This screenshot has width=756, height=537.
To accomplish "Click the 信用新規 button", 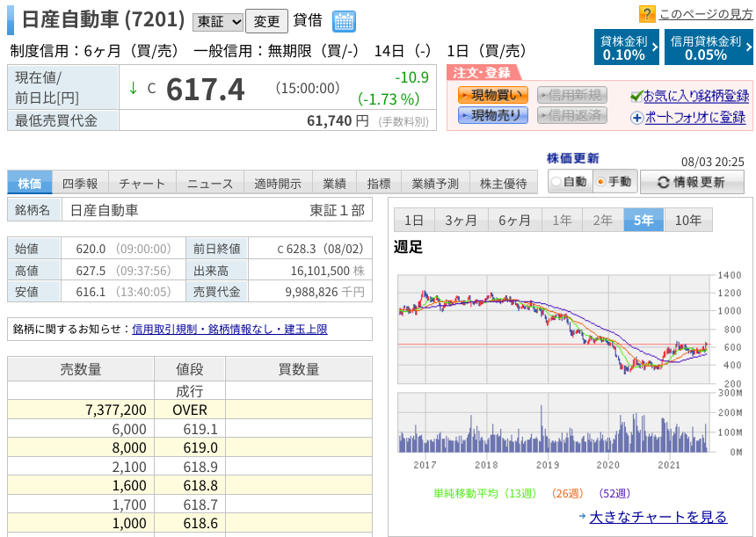I will [x=571, y=96].
